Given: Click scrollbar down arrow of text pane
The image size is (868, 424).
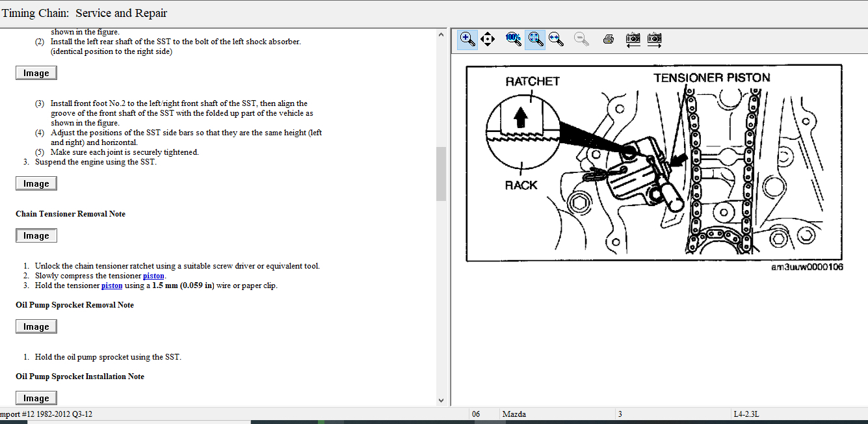Looking at the screenshot, I should pos(441,401).
